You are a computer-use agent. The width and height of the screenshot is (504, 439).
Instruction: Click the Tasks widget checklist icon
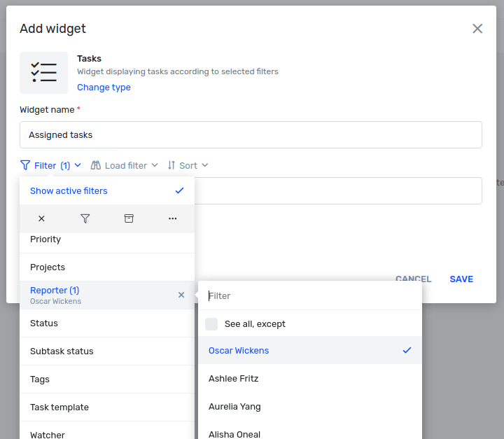tap(43, 73)
